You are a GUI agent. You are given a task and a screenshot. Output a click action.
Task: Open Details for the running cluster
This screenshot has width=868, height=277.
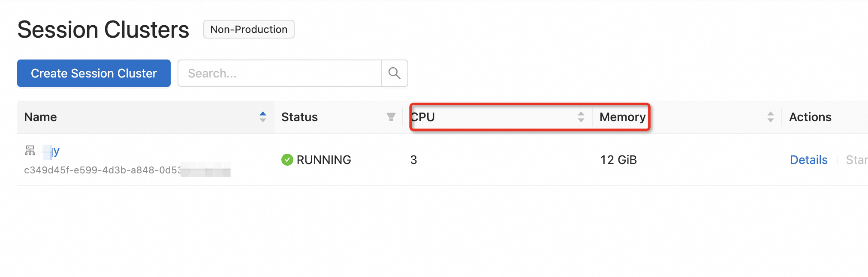click(x=808, y=160)
